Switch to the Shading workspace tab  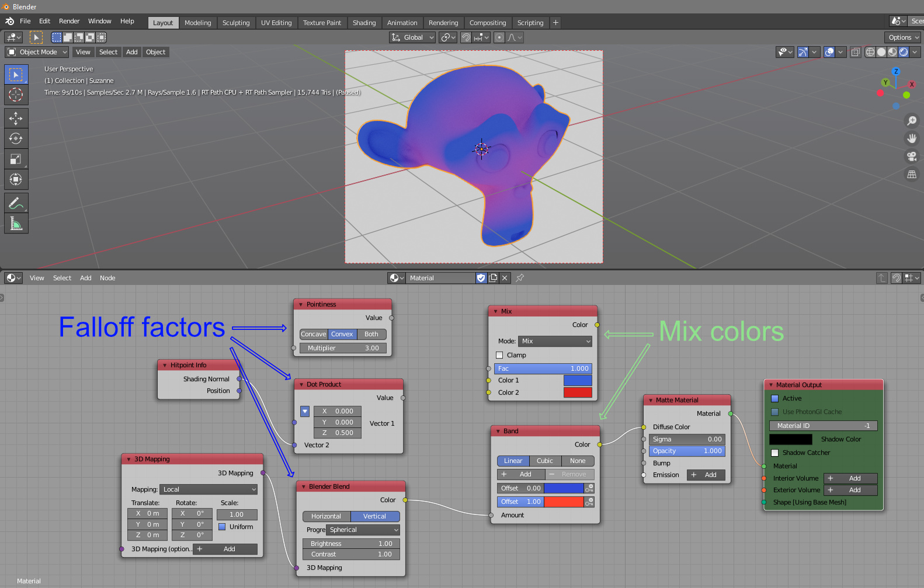(364, 23)
